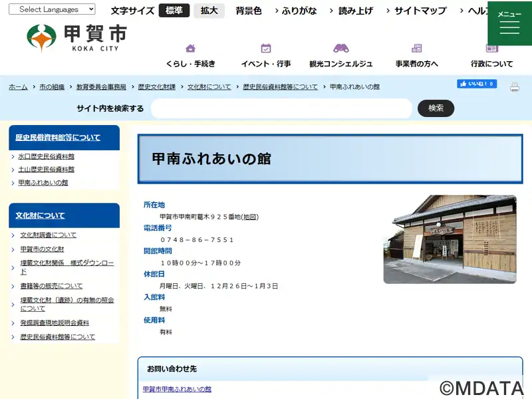Set text size to 標準
Image resolution: width=532 pixels, height=399 pixels.
174,11
